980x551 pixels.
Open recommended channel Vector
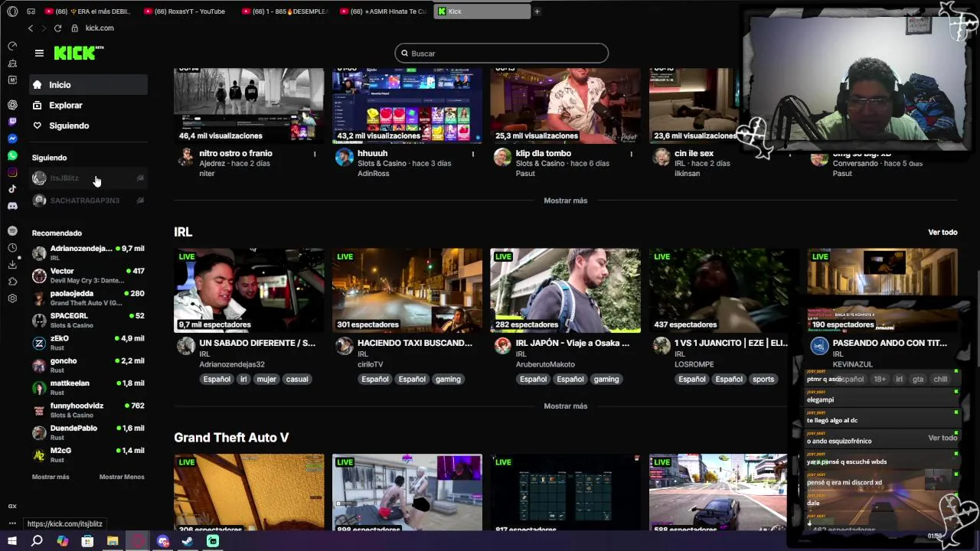[88, 275]
